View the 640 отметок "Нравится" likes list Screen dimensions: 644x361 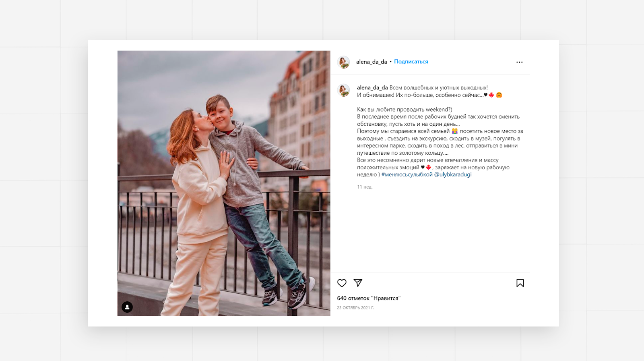pyautogui.click(x=369, y=298)
